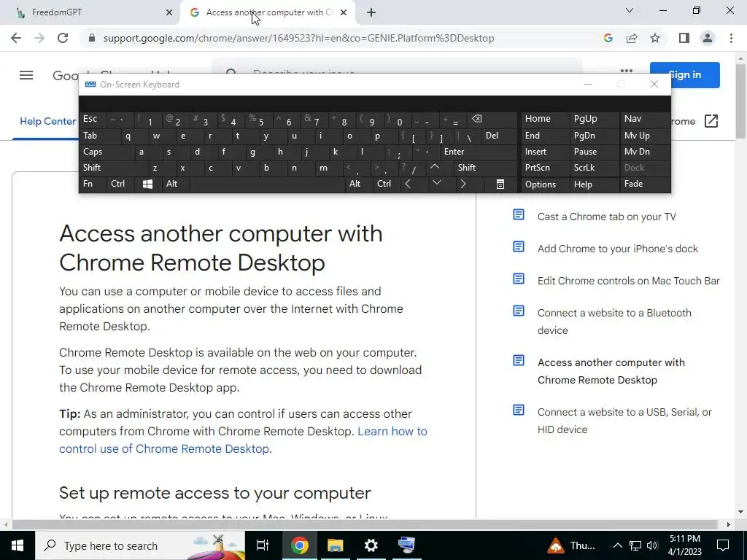Open the Chrome external link icon
This screenshot has width=747, height=560.
click(x=711, y=122)
